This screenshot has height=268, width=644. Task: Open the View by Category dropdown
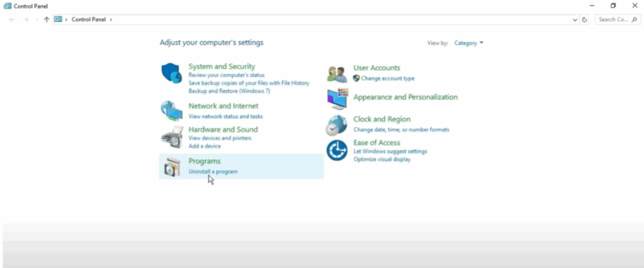click(469, 43)
